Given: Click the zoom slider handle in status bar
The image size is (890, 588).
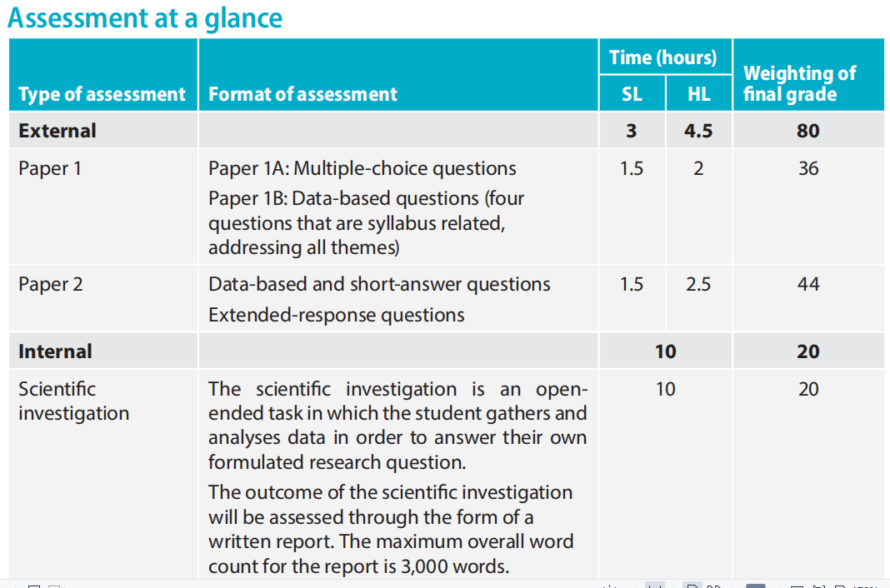Looking at the screenshot, I should (756, 586).
